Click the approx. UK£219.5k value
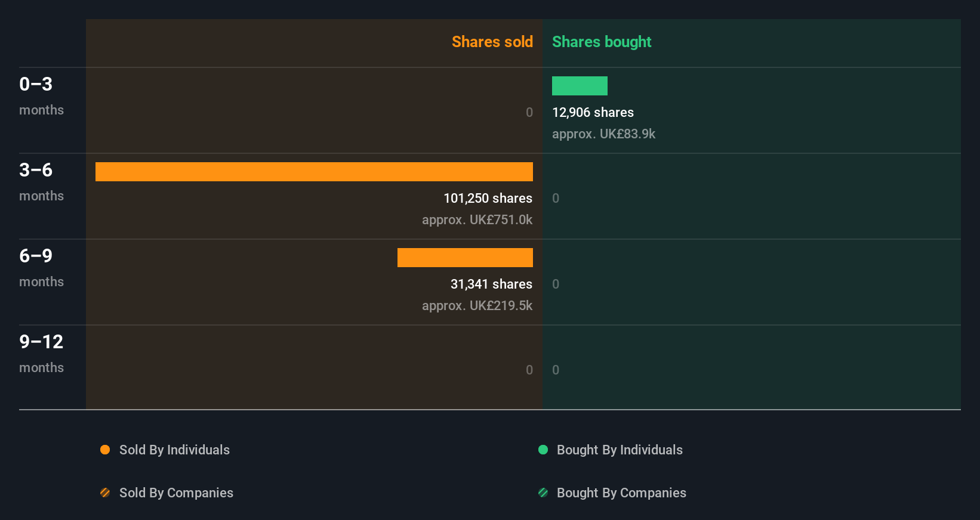This screenshot has height=520, width=980. point(477,305)
